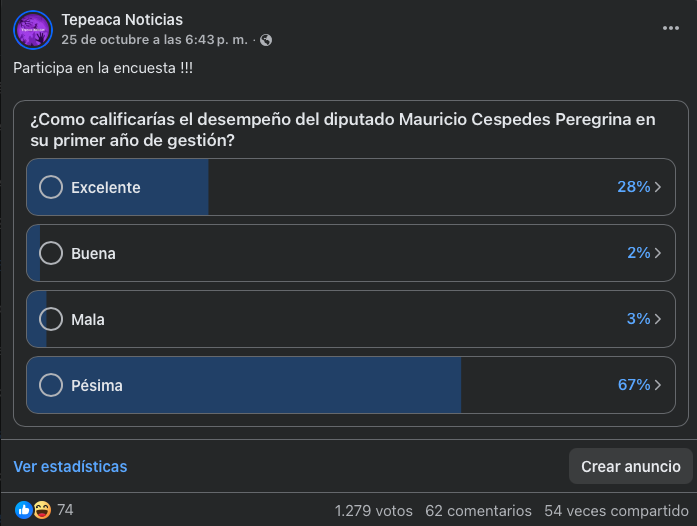
Task: Click the laughing reaction emoji icon
Action: (42, 510)
